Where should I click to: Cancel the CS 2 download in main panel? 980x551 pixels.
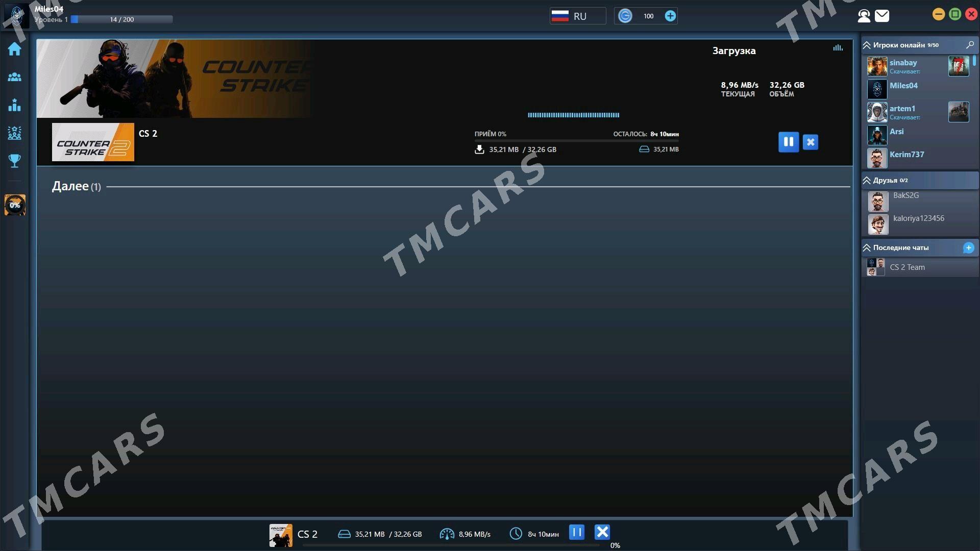click(x=810, y=142)
